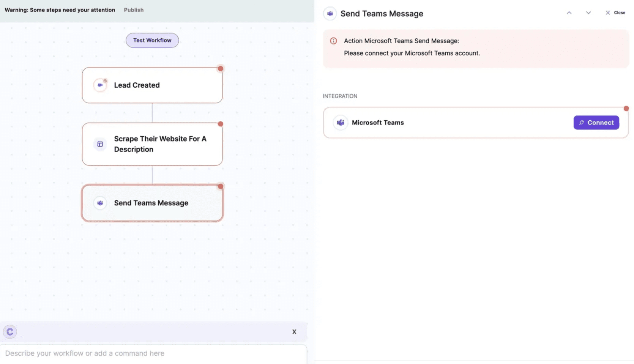Click the 'Please connect your Microsoft Teams account' message
The width and height of the screenshot is (634, 364).
(412, 53)
